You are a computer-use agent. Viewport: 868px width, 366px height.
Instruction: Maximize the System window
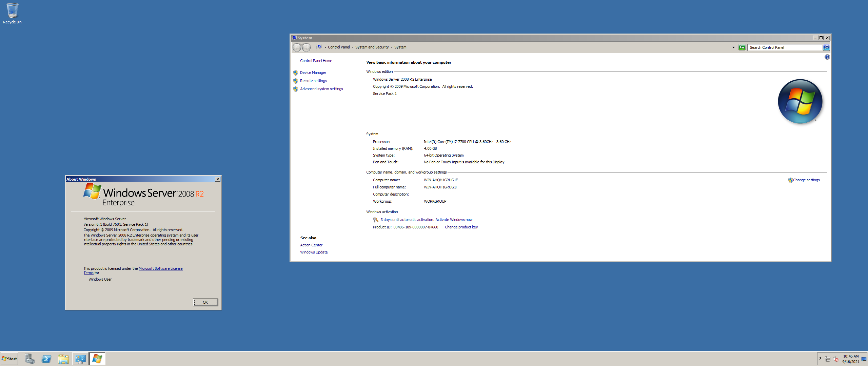(x=821, y=38)
